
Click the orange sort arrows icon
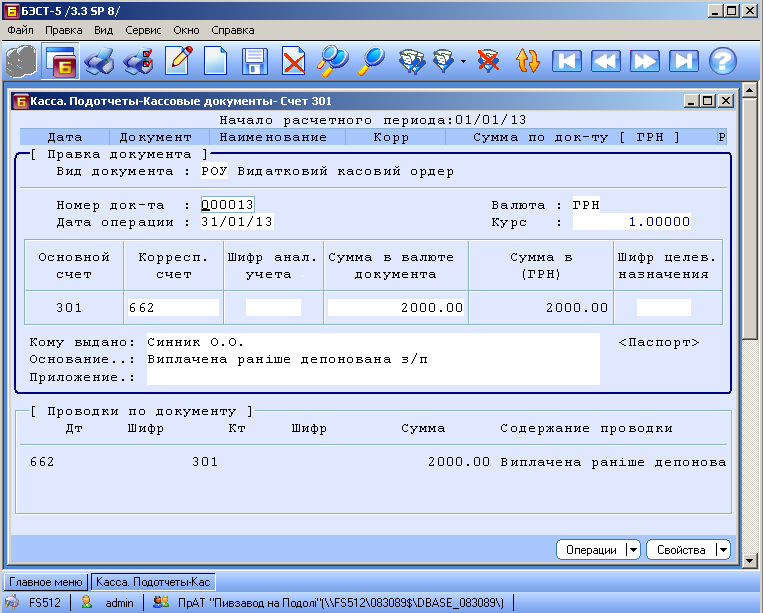(528, 61)
